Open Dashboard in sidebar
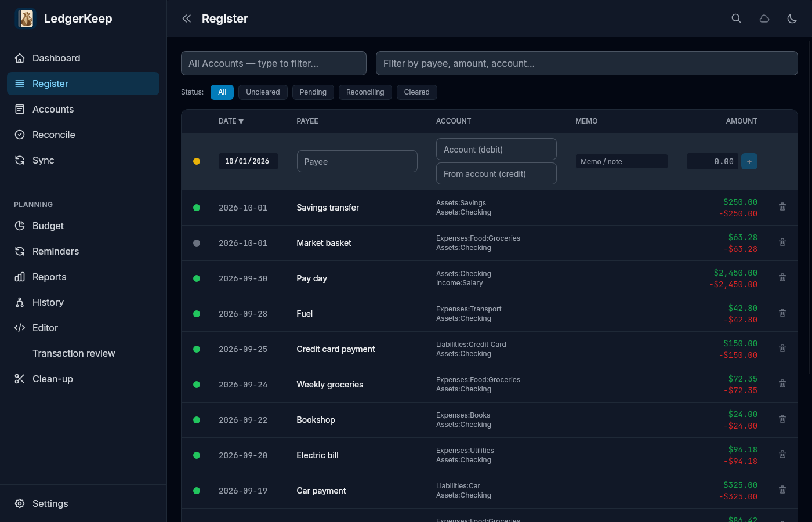This screenshot has height=522, width=812. (x=83, y=58)
